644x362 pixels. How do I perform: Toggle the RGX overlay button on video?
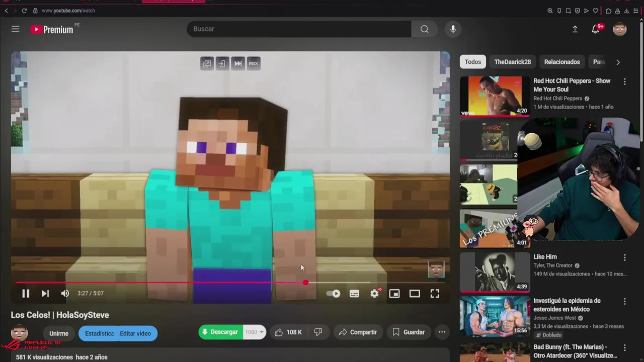click(254, 63)
